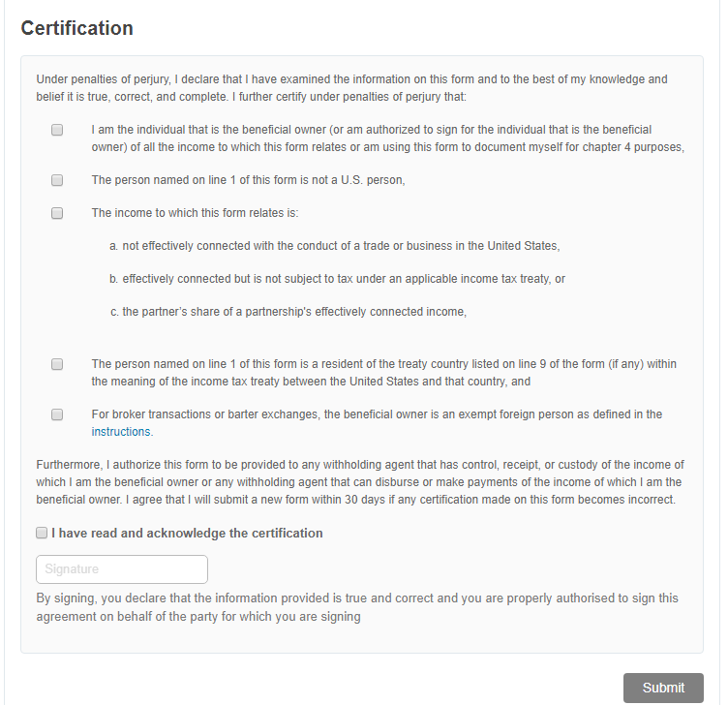Check the treaty country resident checkbox
Screen dimensions: 728x705
57,364
